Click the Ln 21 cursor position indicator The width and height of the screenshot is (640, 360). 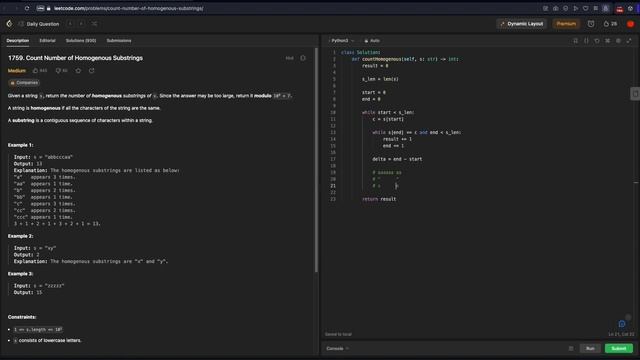[x=621, y=334]
